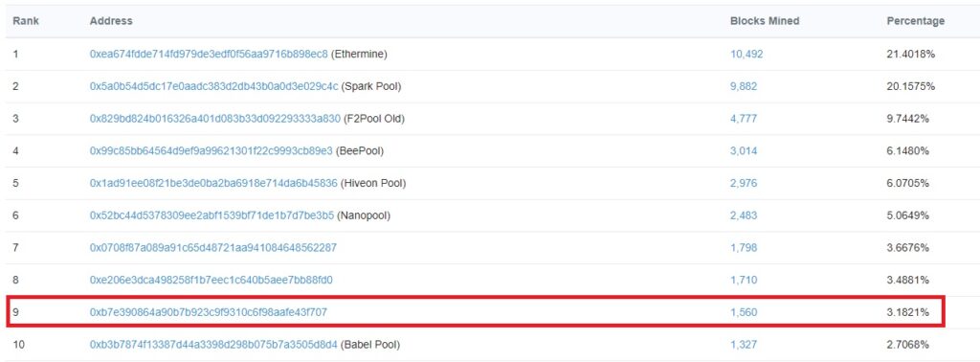Viewport: 980px width, 362px height.
Task: Click the Rank column header
Action: coord(26,21)
